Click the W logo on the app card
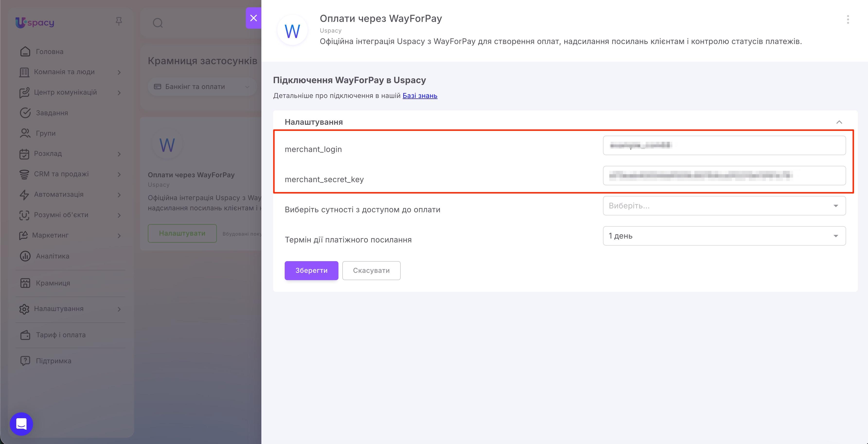This screenshot has width=868, height=444. [x=167, y=145]
